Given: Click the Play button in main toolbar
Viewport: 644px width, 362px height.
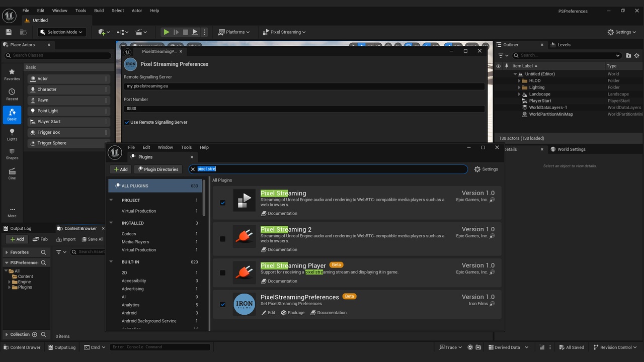Looking at the screenshot, I should pyautogui.click(x=166, y=32).
